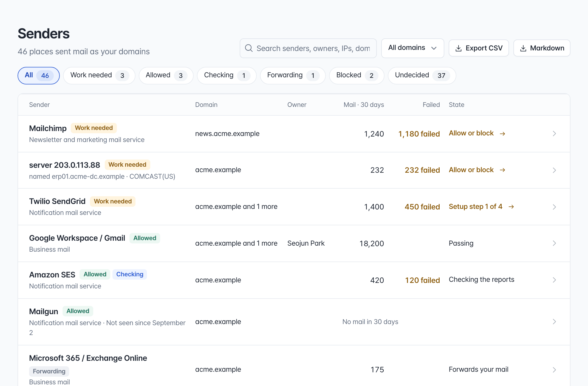This screenshot has width=588, height=386.
Task: Filter the list to Blocked senders
Action: pyautogui.click(x=357, y=75)
